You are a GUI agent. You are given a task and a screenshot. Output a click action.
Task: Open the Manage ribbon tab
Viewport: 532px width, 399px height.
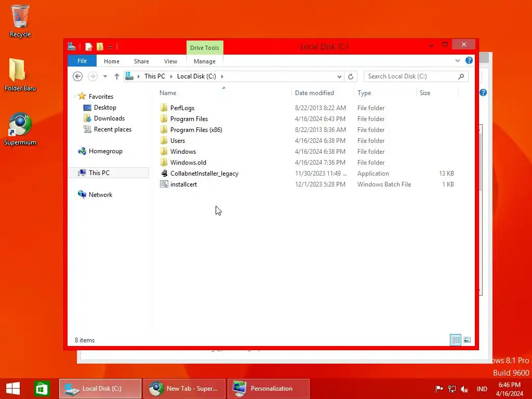click(x=205, y=61)
